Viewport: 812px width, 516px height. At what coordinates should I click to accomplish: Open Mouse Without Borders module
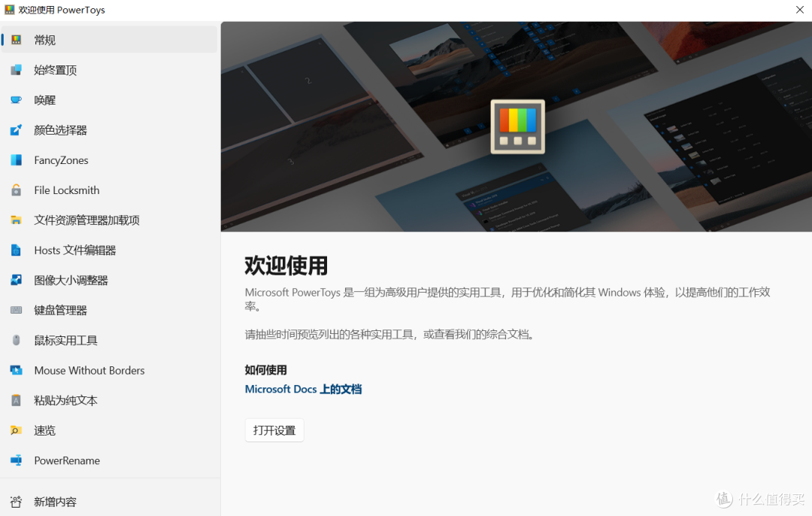point(89,370)
